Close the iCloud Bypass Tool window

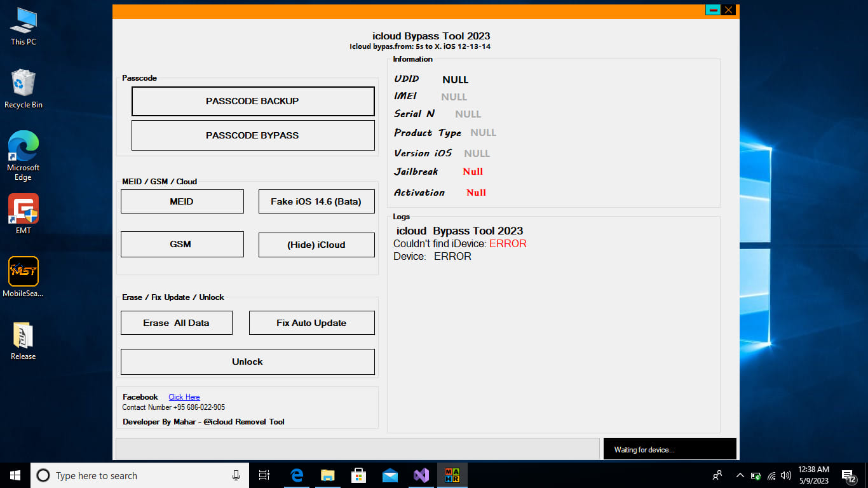(x=728, y=10)
